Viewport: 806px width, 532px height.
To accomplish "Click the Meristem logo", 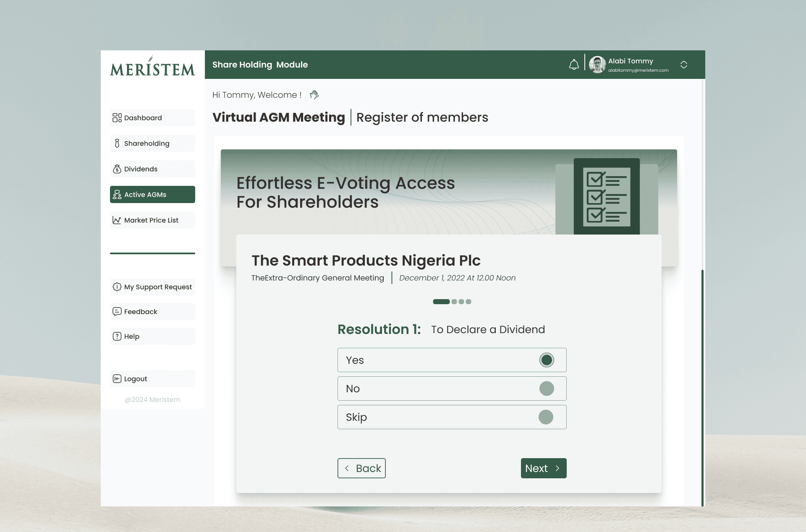I will click(152, 66).
